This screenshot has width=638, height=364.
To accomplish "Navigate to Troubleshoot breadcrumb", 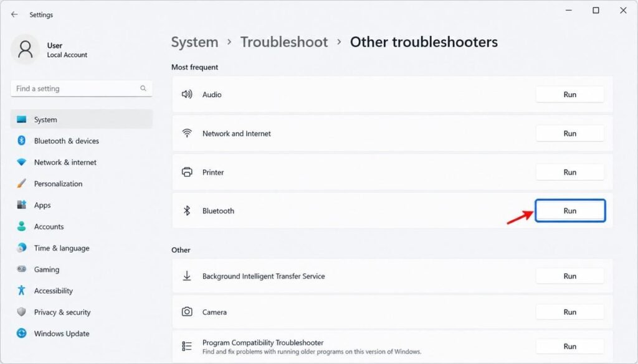I will (283, 42).
